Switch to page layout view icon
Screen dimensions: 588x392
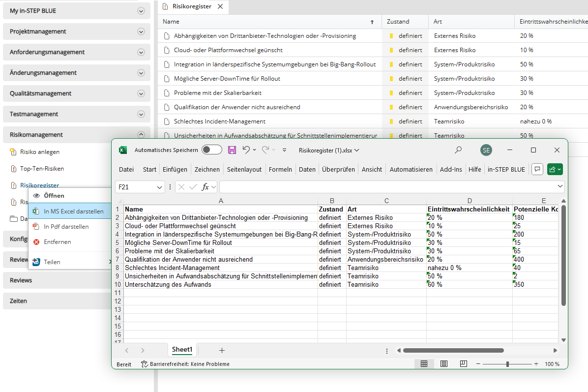pos(444,364)
